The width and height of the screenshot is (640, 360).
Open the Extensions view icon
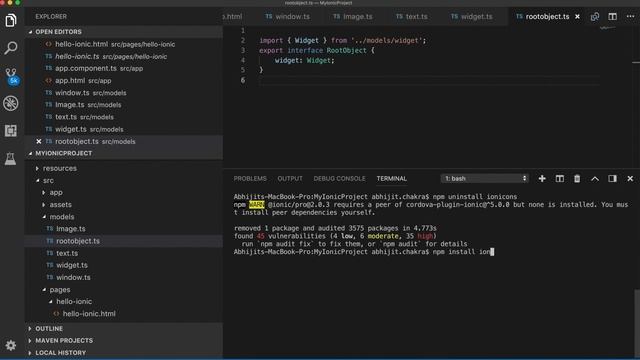coord(11,131)
